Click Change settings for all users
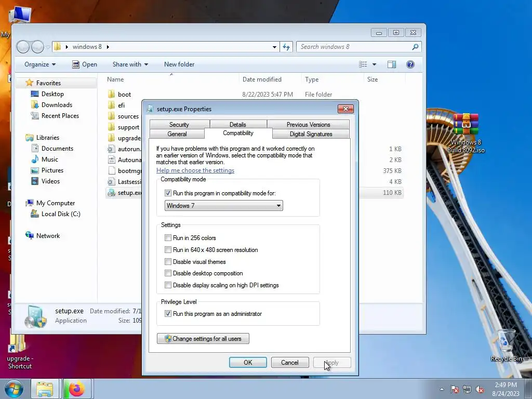This screenshot has width=532, height=399. pyautogui.click(x=203, y=339)
